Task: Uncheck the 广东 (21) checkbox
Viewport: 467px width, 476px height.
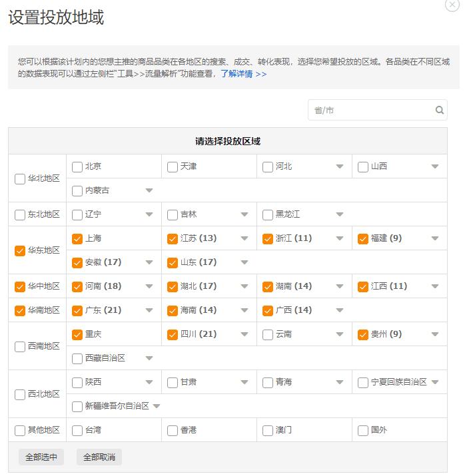Action: 77,310
